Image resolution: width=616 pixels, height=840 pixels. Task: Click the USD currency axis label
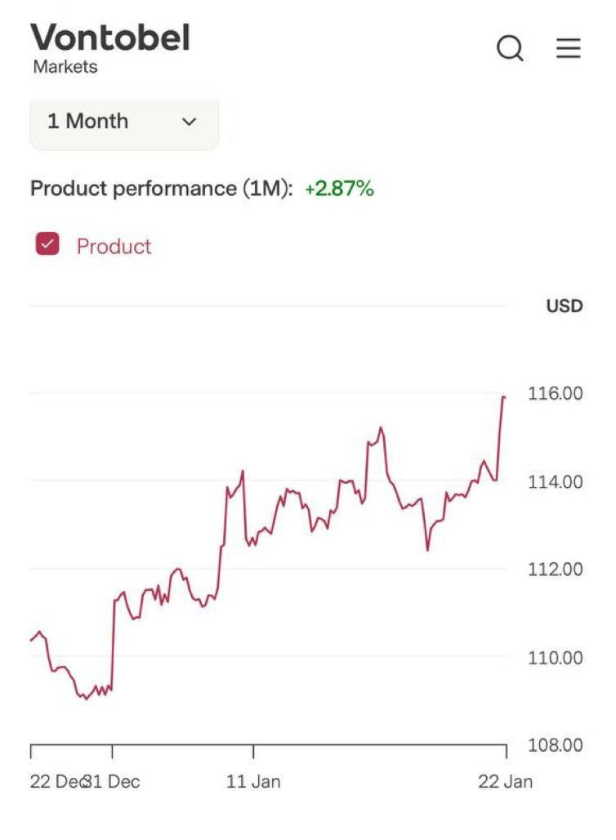[565, 306]
